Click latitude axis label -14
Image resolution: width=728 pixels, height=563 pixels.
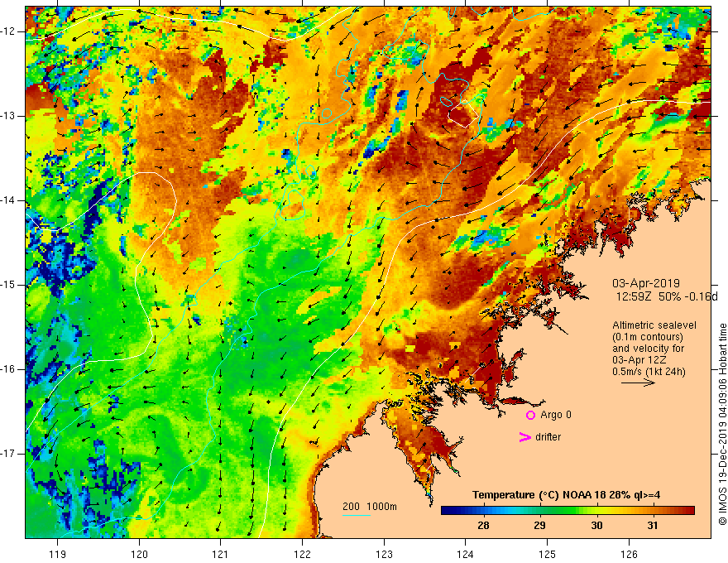point(9,200)
